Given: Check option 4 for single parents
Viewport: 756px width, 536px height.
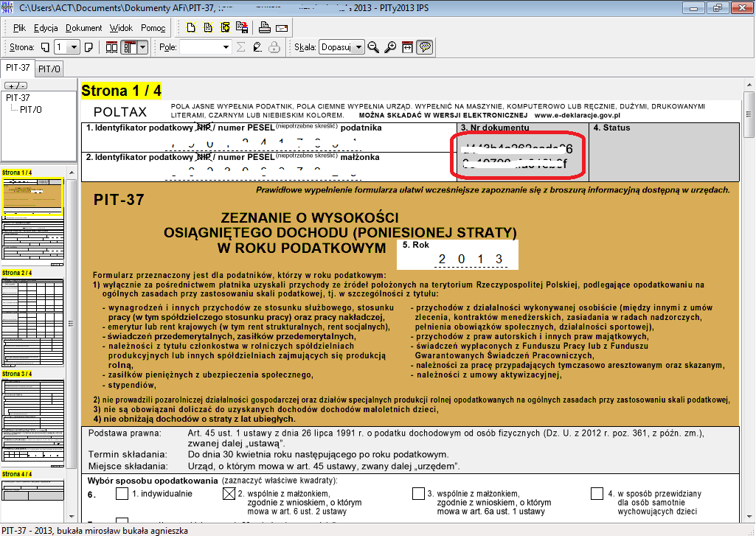Looking at the screenshot, I should point(596,493).
